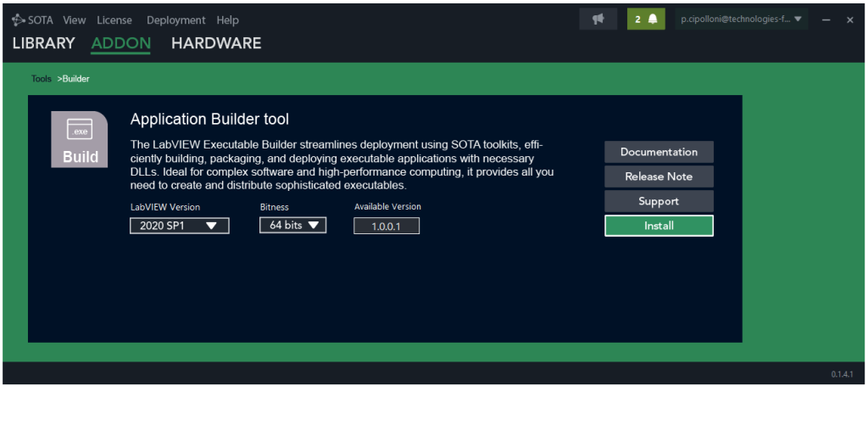Click the SOTA logo icon
868x431 pixels.
tap(19, 20)
